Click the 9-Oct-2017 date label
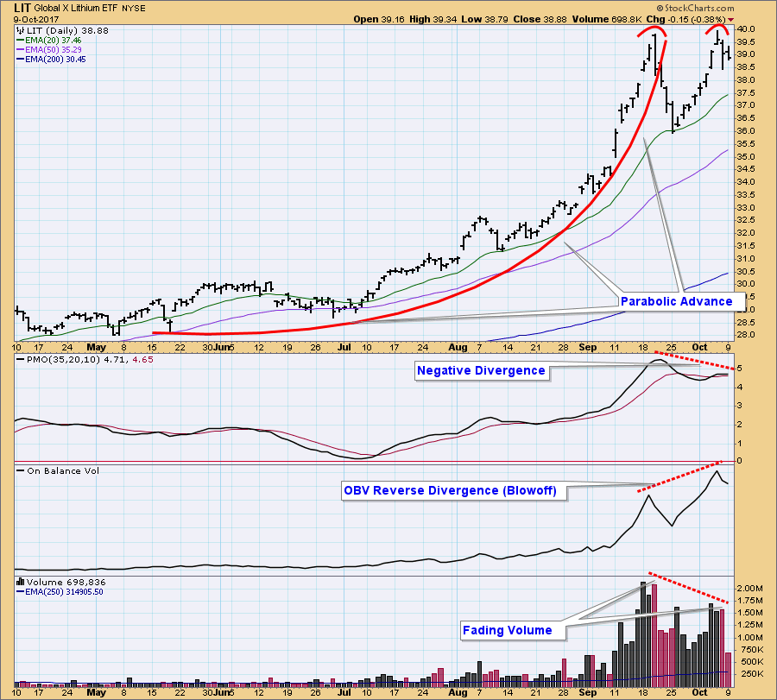This screenshot has height=700, width=777. point(36,19)
